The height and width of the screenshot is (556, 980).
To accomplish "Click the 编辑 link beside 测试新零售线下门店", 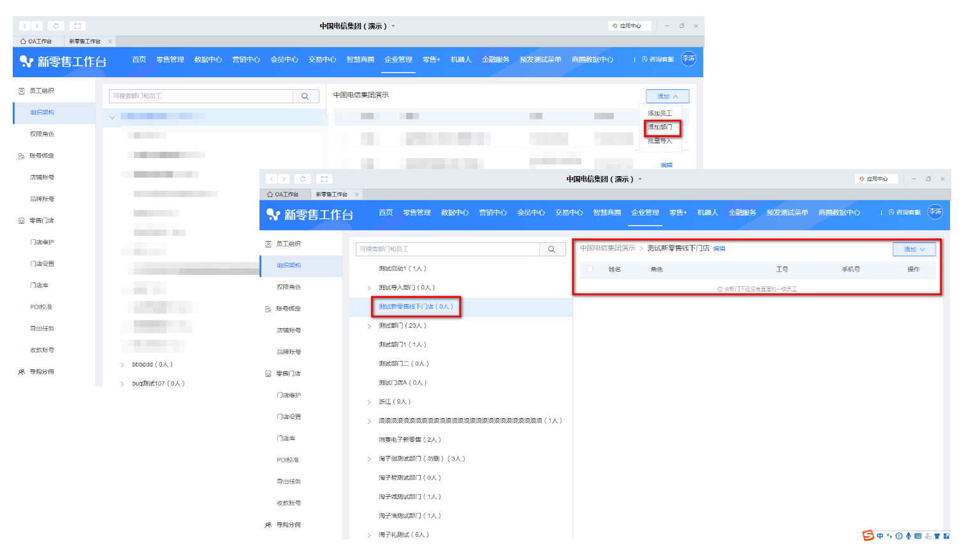I will (719, 249).
